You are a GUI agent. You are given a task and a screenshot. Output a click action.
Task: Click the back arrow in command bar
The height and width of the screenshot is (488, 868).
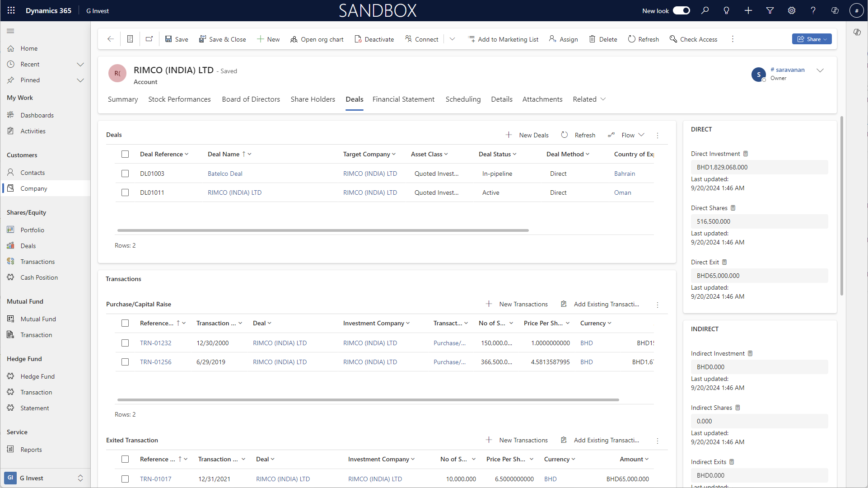111,39
